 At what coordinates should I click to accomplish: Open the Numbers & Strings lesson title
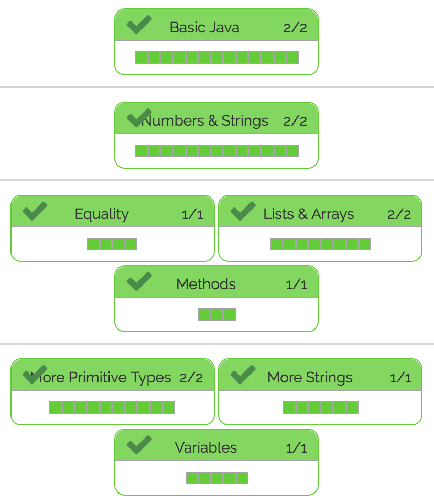pos(205,120)
